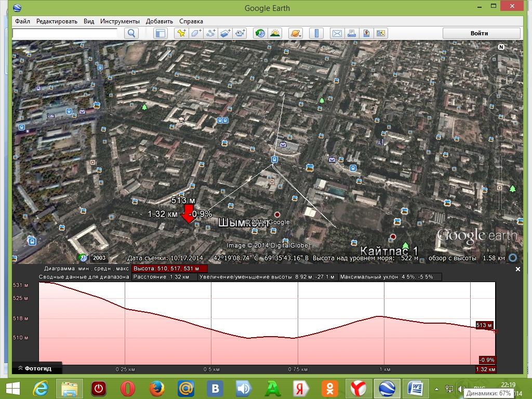Screen dimensions: 532x399
Task: Open File Explorer from taskbar
Action: (70, 389)
